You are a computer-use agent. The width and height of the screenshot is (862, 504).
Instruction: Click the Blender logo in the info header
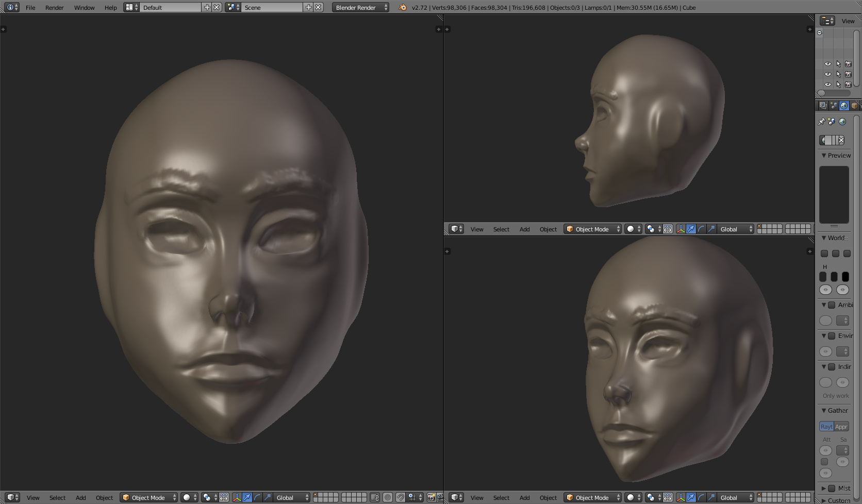click(x=403, y=7)
